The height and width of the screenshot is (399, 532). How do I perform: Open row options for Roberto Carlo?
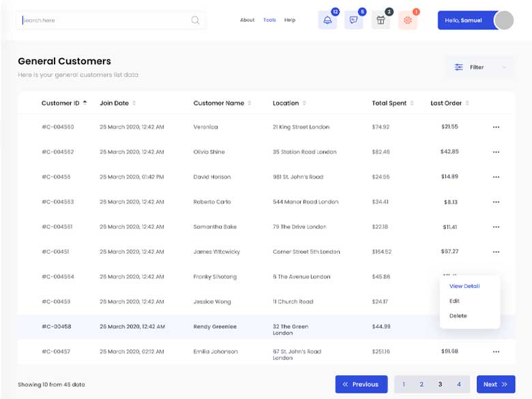[496, 202]
